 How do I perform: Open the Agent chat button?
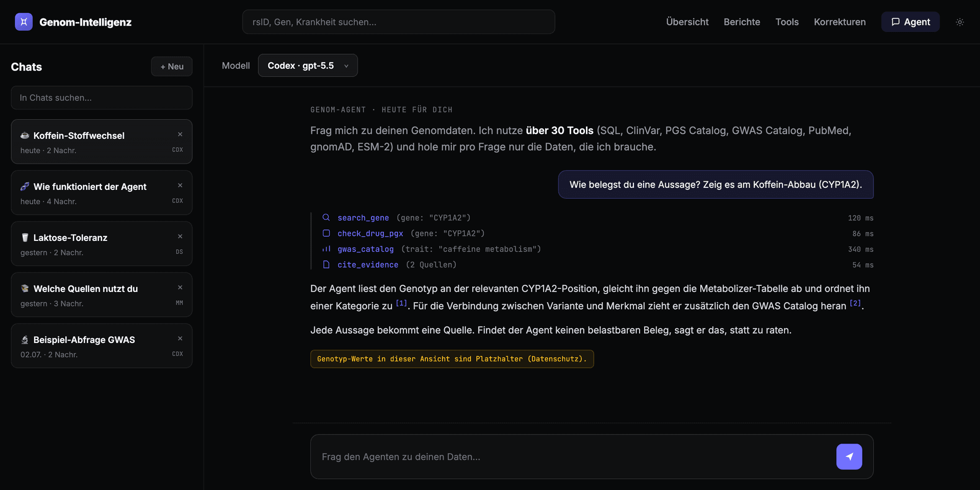910,22
